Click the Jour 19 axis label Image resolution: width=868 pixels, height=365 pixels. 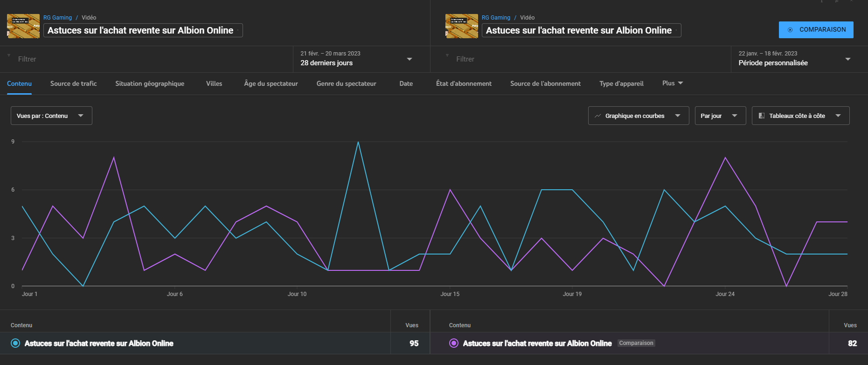(572, 294)
